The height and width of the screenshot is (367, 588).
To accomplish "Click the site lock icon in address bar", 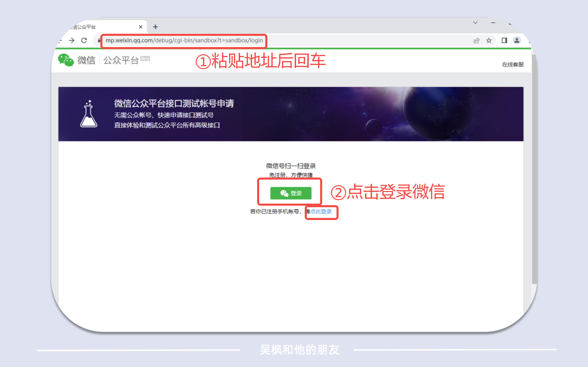I will click(x=99, y=41).
